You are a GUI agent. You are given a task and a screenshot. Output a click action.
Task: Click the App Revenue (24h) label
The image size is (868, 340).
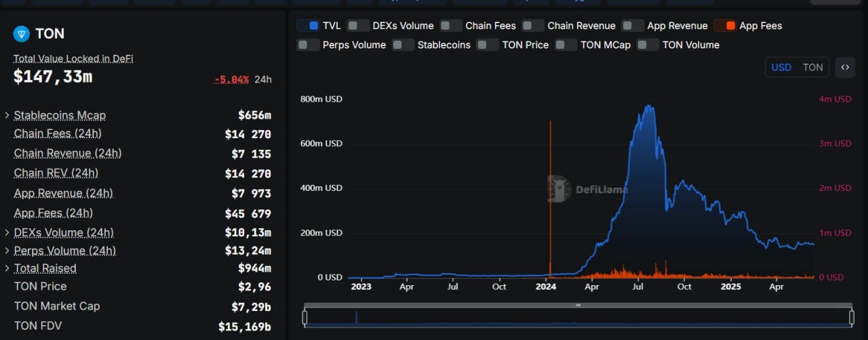coord(64,193)
